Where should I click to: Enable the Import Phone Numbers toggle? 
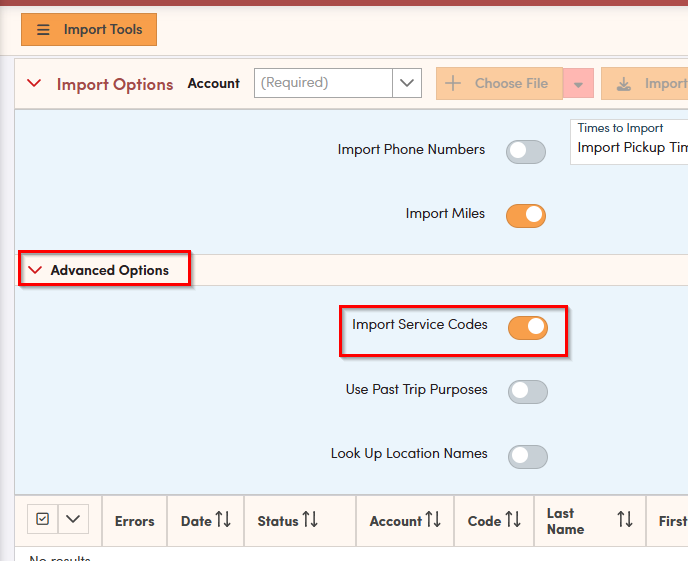coord(526,151)
